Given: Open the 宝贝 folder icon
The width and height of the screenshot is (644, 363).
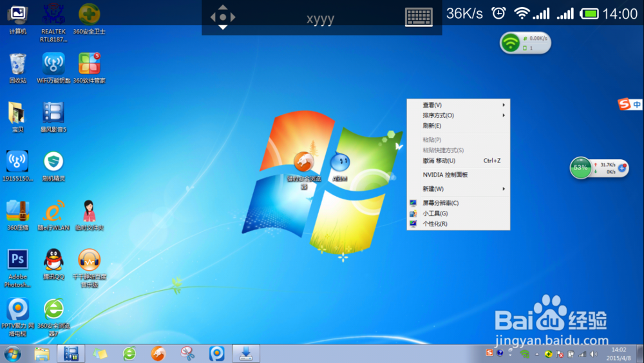Looking at the screenshot, I should (17, 117).
